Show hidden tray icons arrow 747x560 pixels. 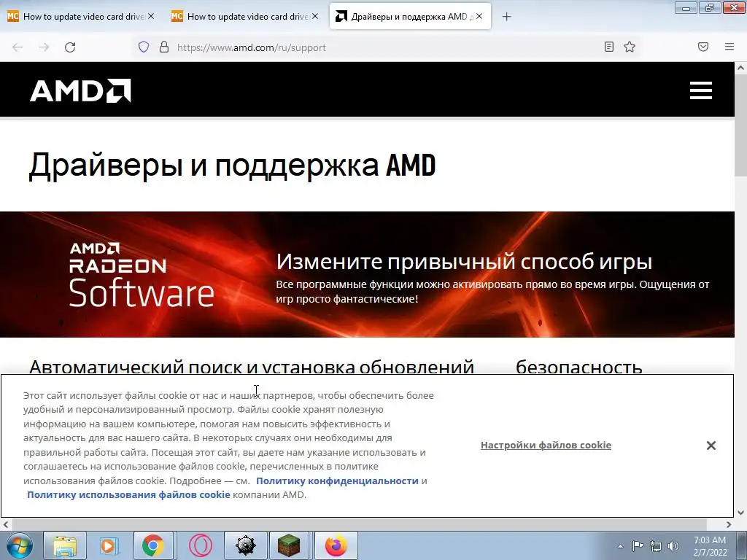point(620,546)
